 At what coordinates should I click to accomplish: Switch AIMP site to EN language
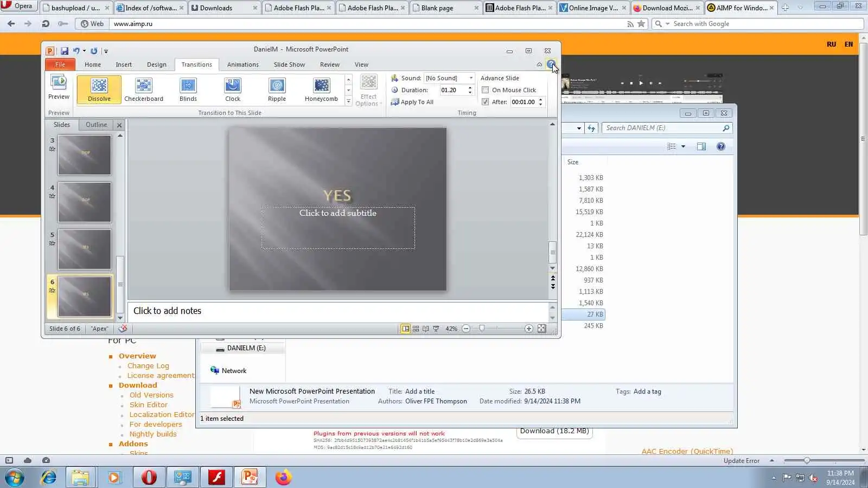coord(848,44)
